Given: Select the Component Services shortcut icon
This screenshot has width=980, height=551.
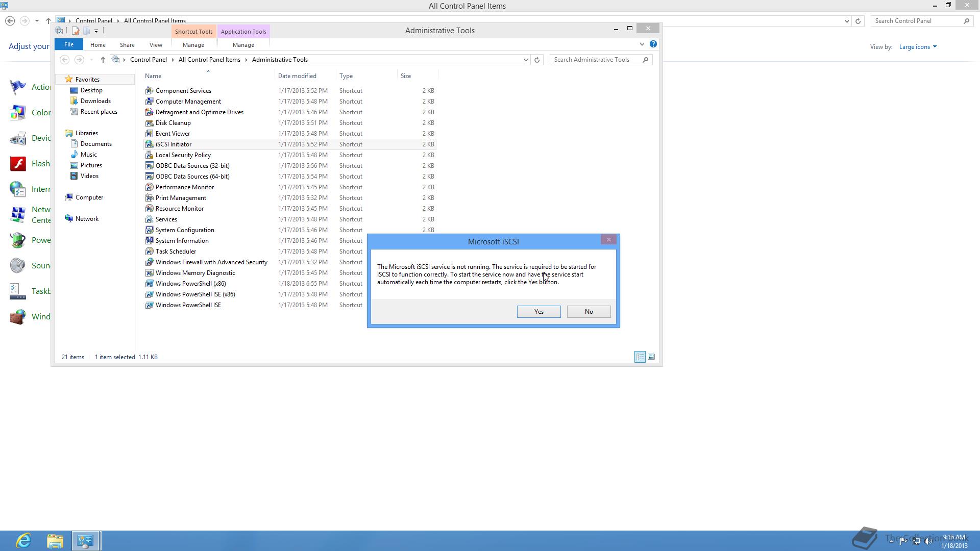Looking at the screenshot, I should coord(149,91).
